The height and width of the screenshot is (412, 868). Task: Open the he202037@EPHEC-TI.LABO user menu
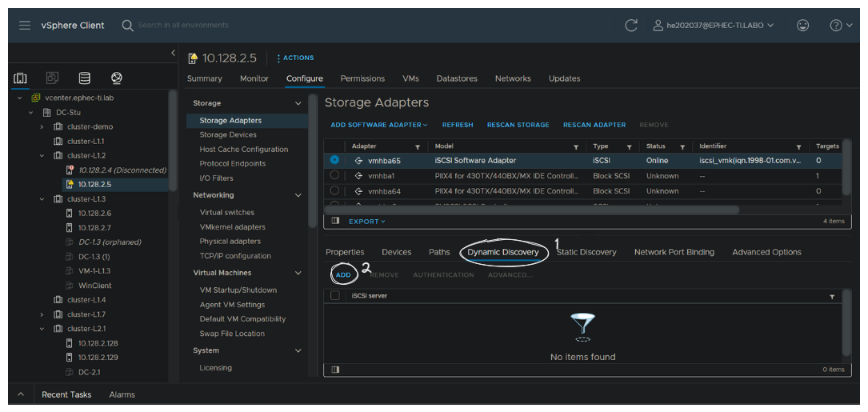tap(713, 26)
